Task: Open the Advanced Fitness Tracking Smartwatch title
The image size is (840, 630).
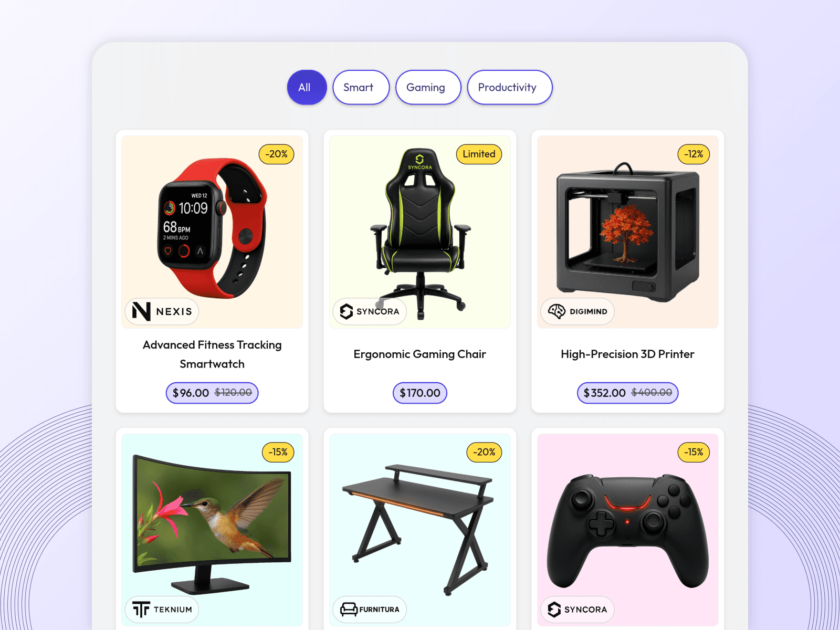Action: click(x=212, y=354)
